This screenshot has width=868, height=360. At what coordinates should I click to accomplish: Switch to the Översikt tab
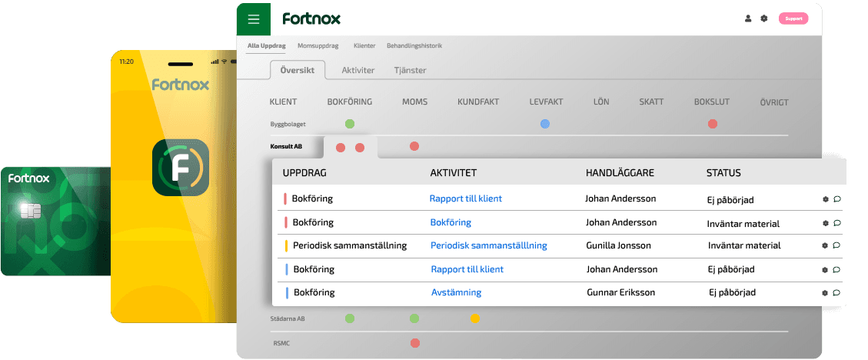(x=298, y=70)
